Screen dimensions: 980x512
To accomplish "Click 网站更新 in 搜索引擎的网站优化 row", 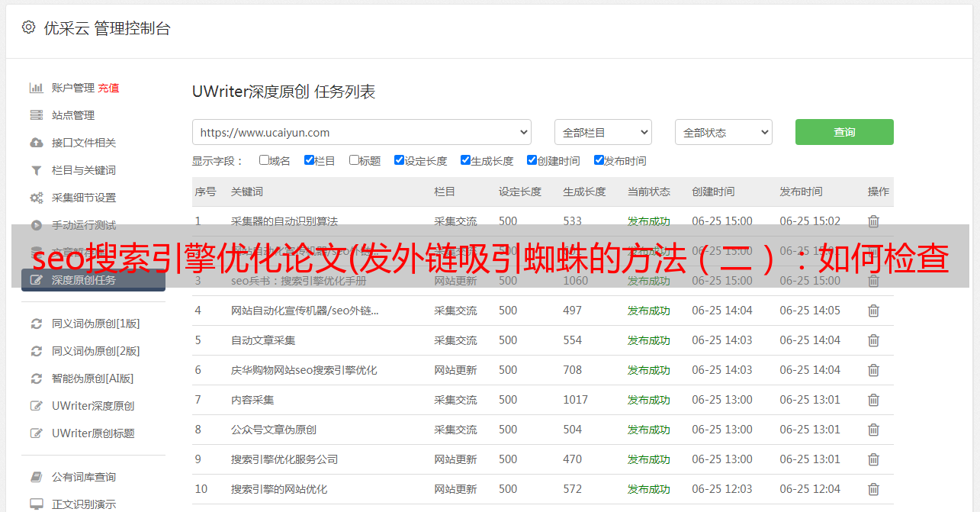I will (x=455, y=489).
